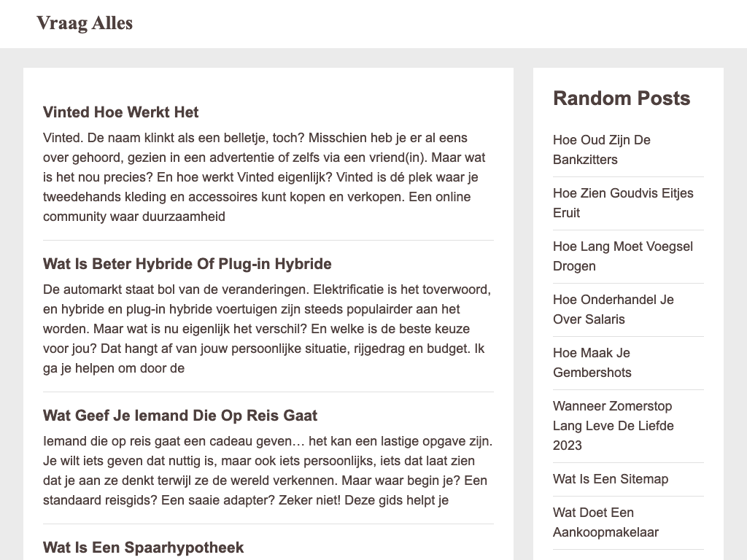Open 'Hoe Onderhandel Je Over Salaris' post
747x560 pixels.
click(613, 309)
